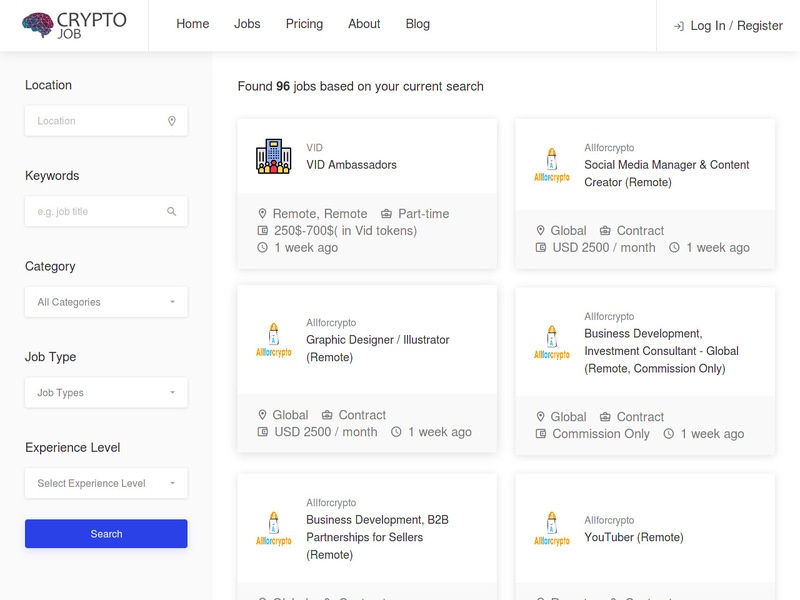Viewport: 800px width, 600px height.
Task: Open the VID Ambassadors job listing
Action: point(351,165)
